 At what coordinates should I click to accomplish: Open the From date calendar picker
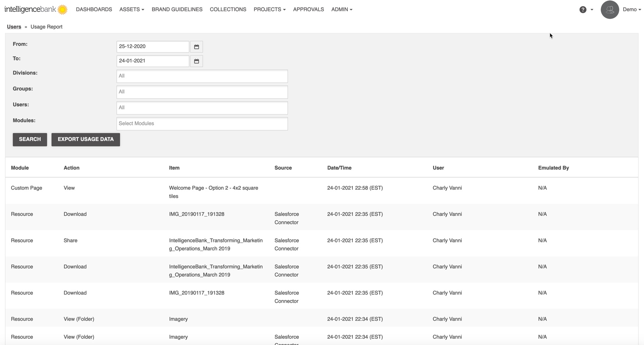pos(196,47)
